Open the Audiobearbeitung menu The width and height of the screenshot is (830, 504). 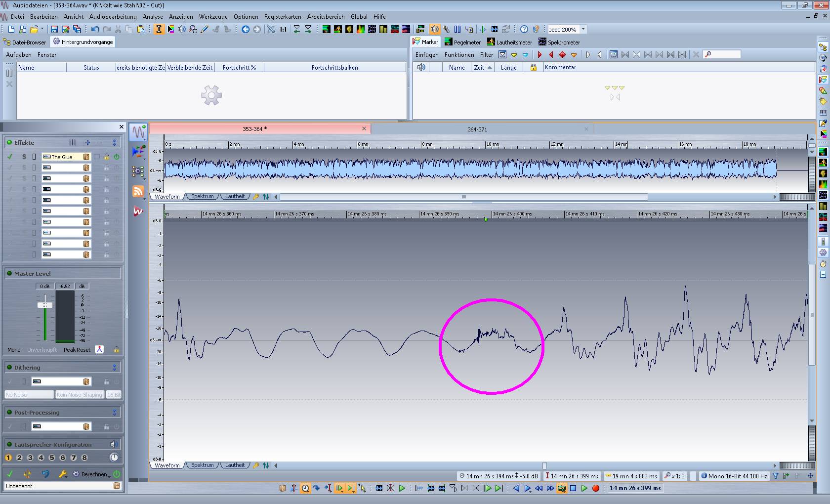point(113,17)
